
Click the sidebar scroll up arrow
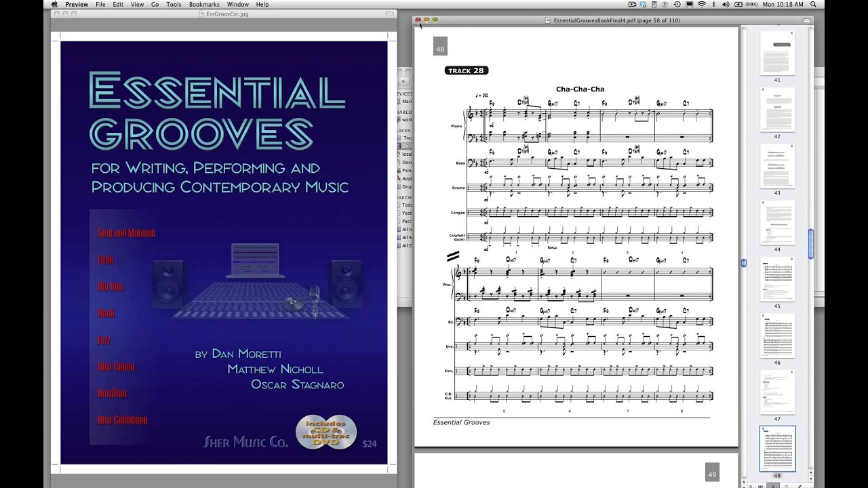pos(810,472)
